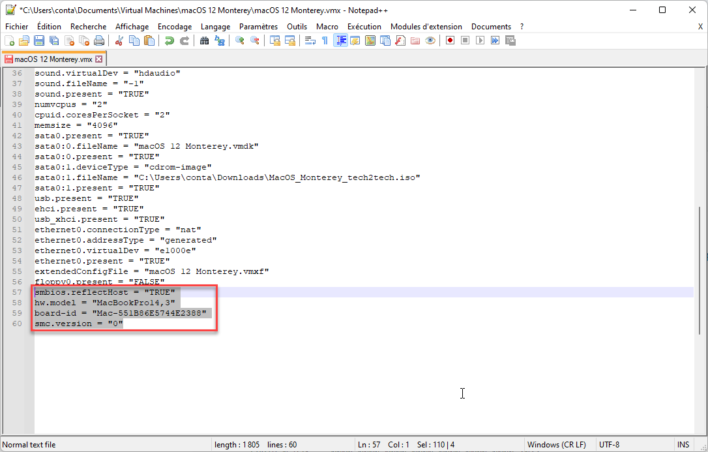The height and width of the screenshot is (452, 708).
Task: Open the Macro menu
Action: coord(327,27)
